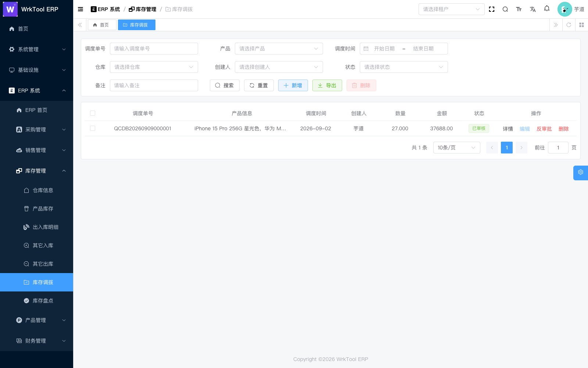Click 反审批 on the transfer row
Screen dimensions: 588x368
click(x=544, y=129)
